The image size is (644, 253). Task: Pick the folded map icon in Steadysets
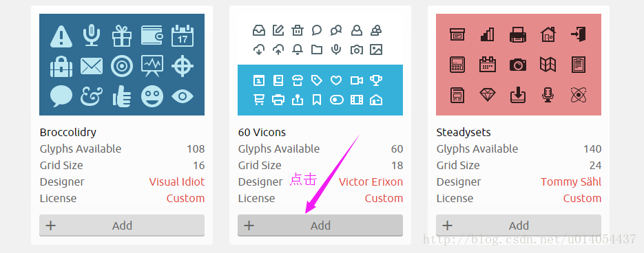pyautogui.click(x=548, y=65)
